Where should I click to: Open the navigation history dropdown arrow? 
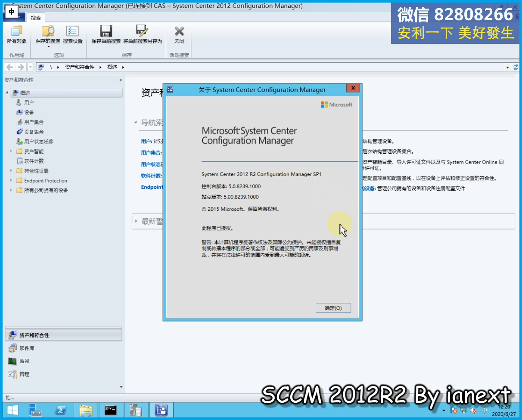tap(30, 67)
